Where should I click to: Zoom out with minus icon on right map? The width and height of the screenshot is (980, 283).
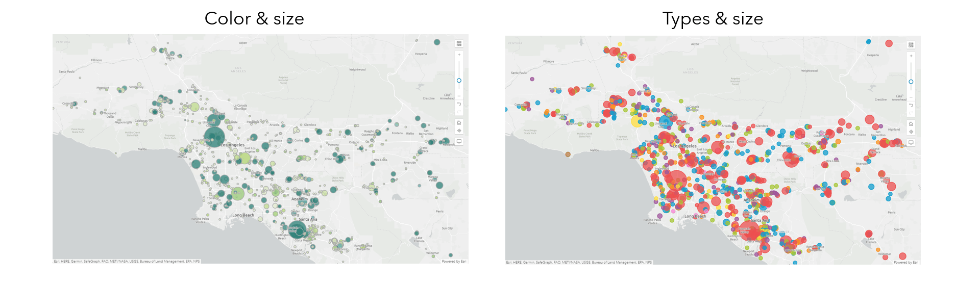coord(911,97)
